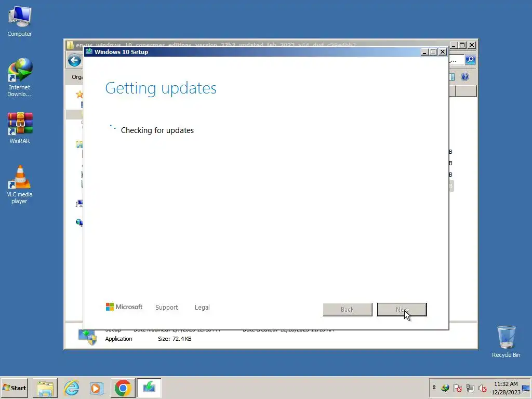Open the Computer desktop icon

(20, 22)
